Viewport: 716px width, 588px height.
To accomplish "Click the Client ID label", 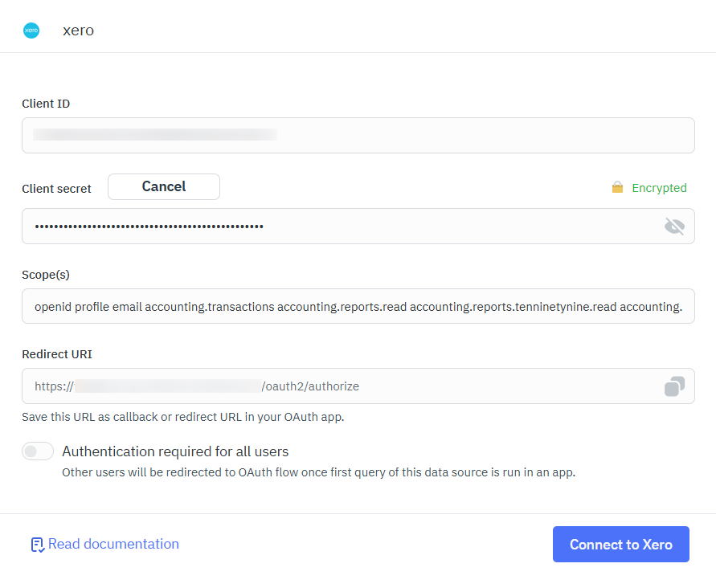I will tap(45, 104).
